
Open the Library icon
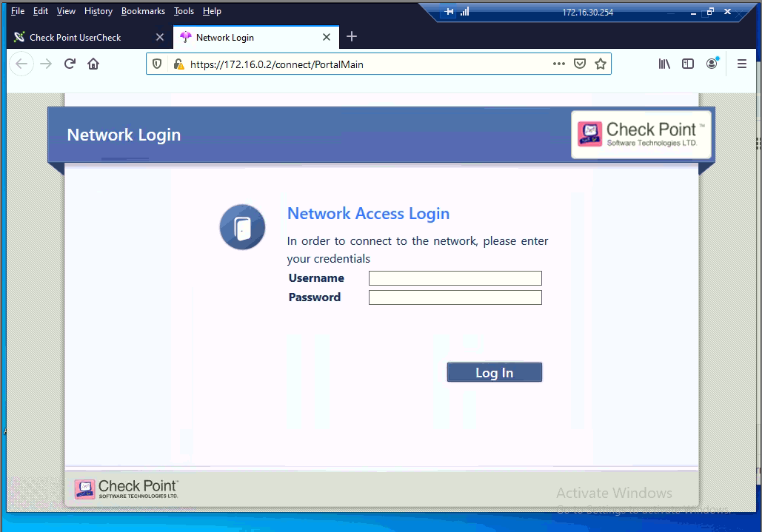point(664,64)
